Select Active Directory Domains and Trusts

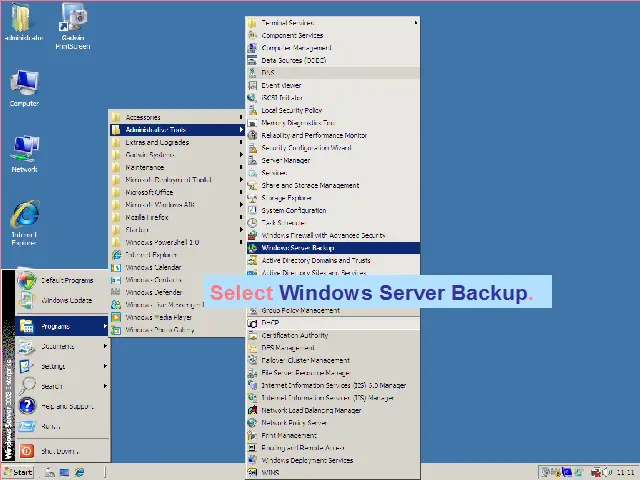point(333,260)
